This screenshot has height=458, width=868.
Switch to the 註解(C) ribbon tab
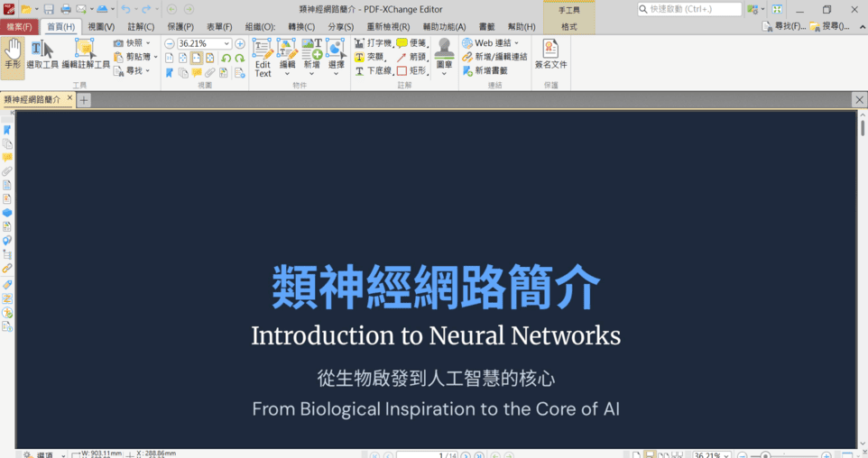[x=141, y=27]
